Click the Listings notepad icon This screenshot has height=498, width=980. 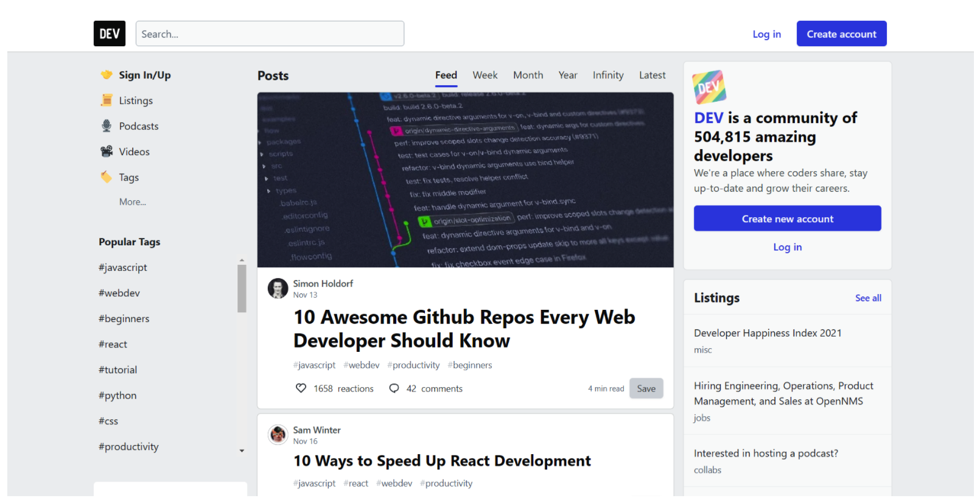tap(107, 100)
